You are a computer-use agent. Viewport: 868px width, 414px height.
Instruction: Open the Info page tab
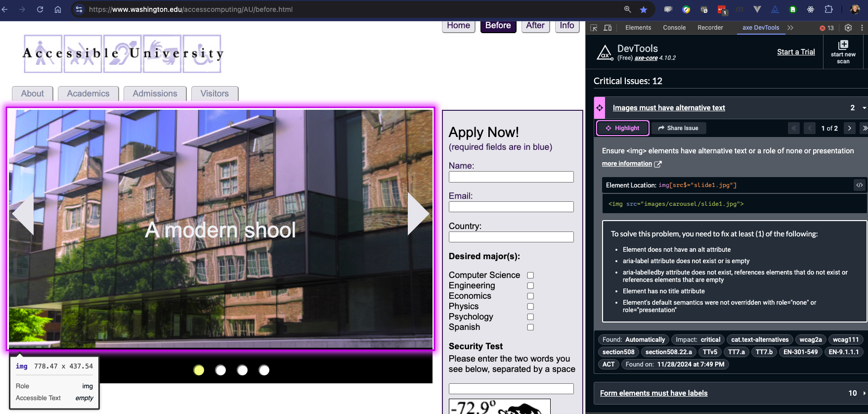567,26
